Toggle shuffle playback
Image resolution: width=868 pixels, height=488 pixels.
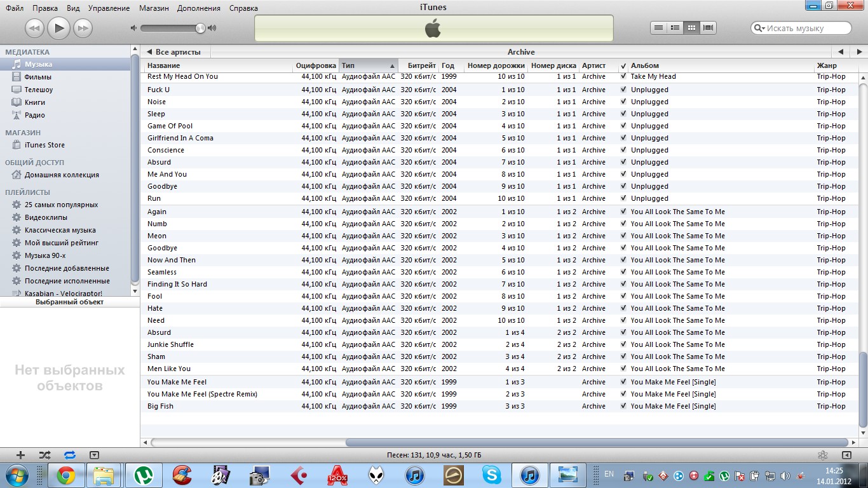coord(44,455)
